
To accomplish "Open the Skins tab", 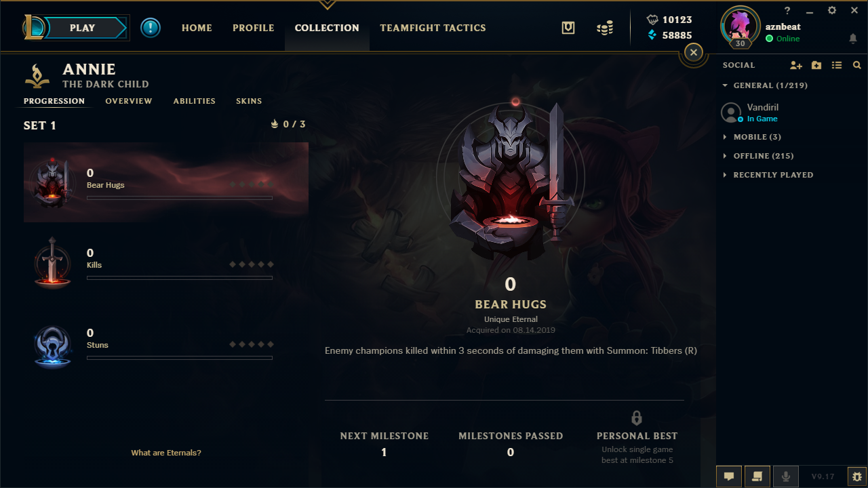I will (249, 101).
